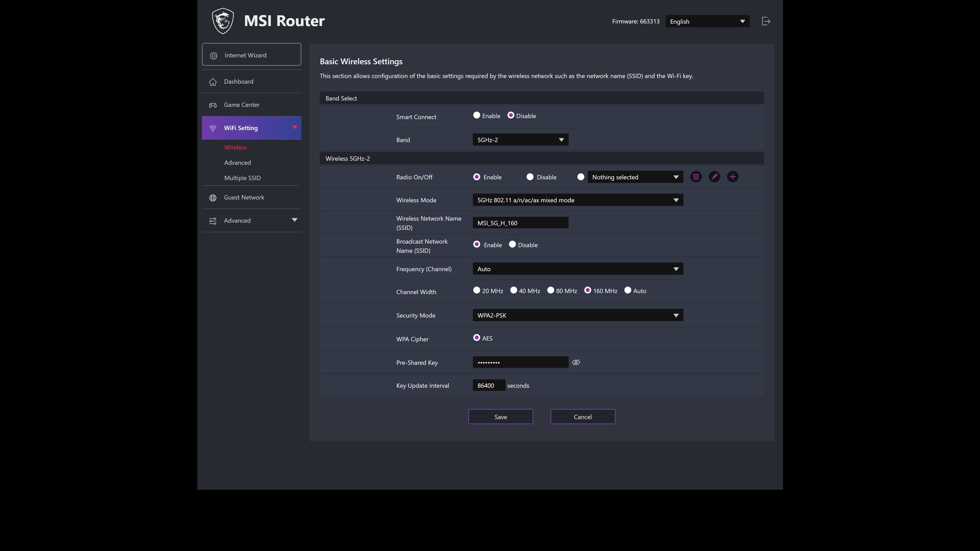
Task: Launch the Internet Wizard
Action: click(251, 55)
